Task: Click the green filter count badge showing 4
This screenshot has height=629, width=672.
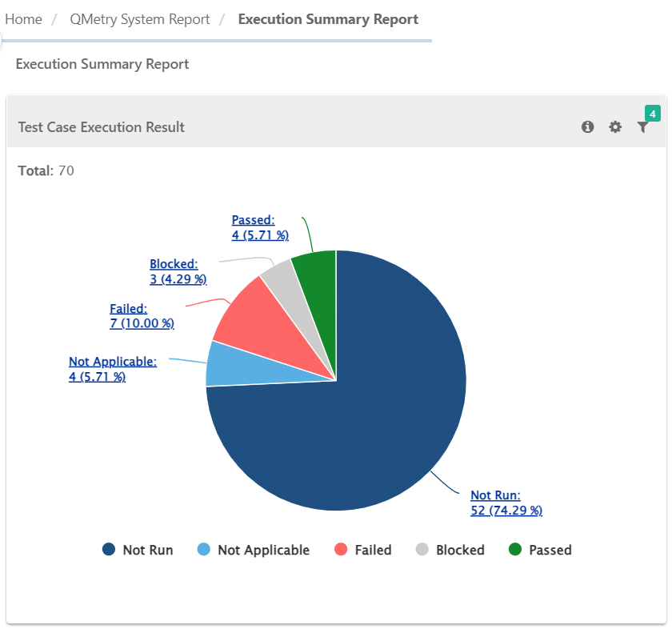Action: (653, 114)
